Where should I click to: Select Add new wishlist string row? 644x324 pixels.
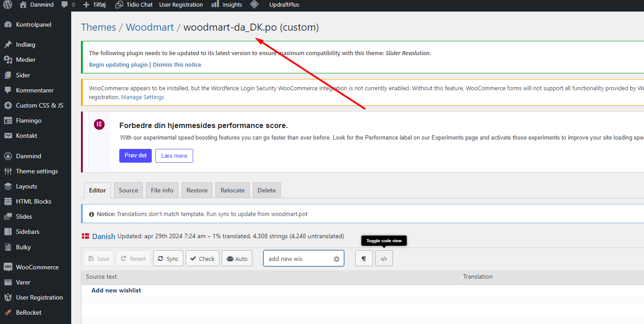tap(363, 290)
